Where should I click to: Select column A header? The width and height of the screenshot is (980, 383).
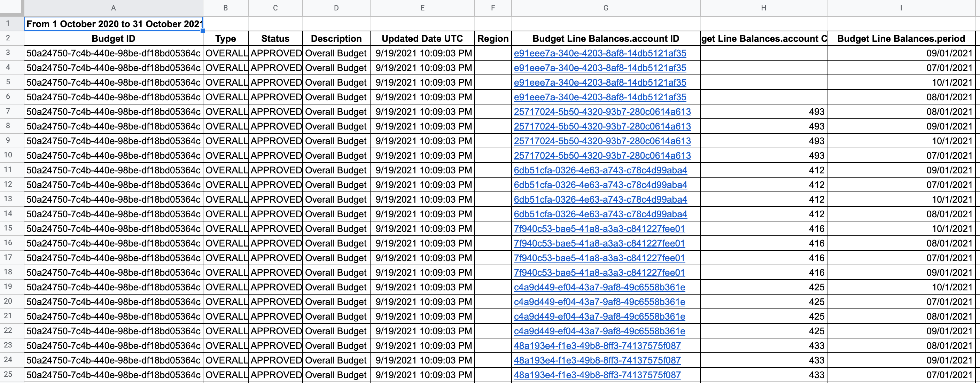point(114,8)
